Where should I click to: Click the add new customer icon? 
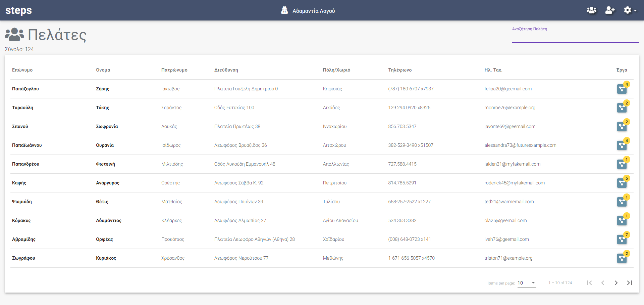click(610, 10)
